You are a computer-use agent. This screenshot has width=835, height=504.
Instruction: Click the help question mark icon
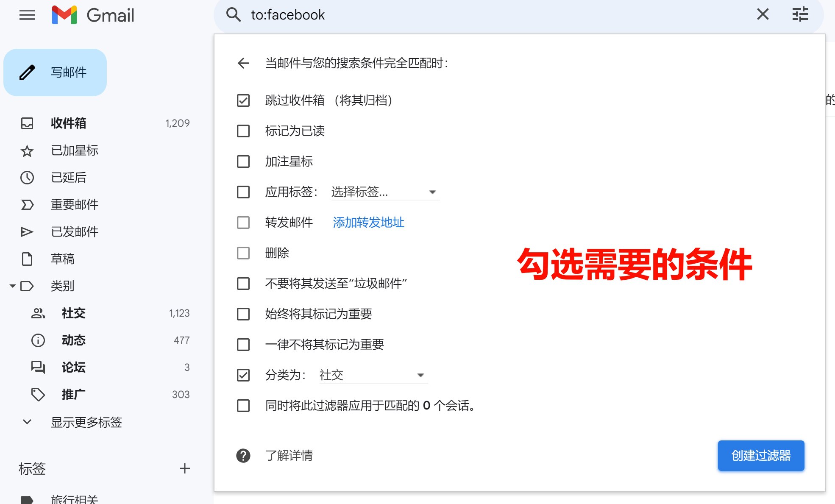(x=243, y=456)
